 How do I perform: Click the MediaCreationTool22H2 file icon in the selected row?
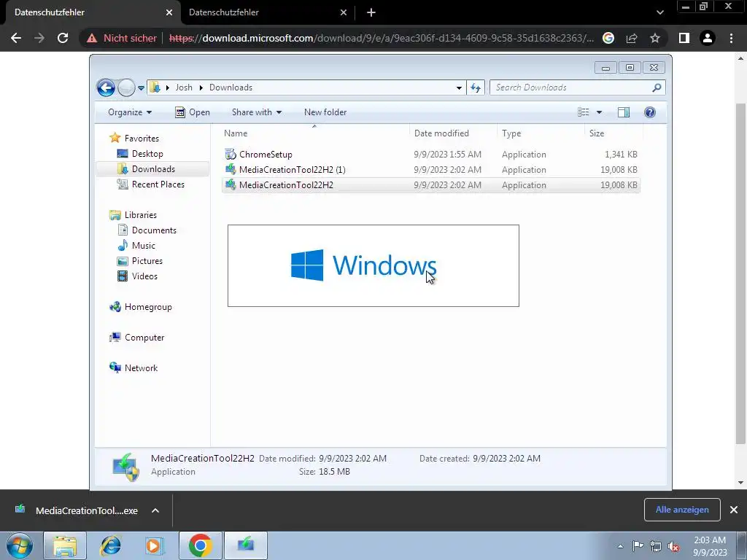[231, 184]
